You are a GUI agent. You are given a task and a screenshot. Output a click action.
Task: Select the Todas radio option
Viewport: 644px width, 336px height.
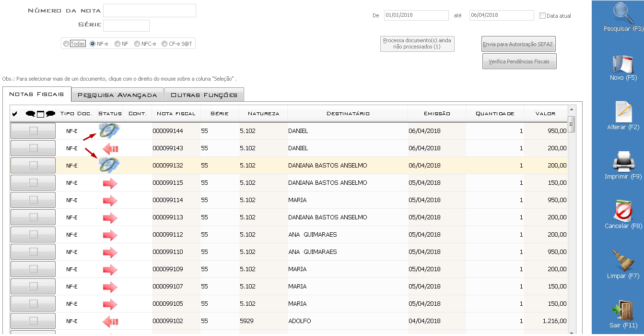tap(66, 44)
